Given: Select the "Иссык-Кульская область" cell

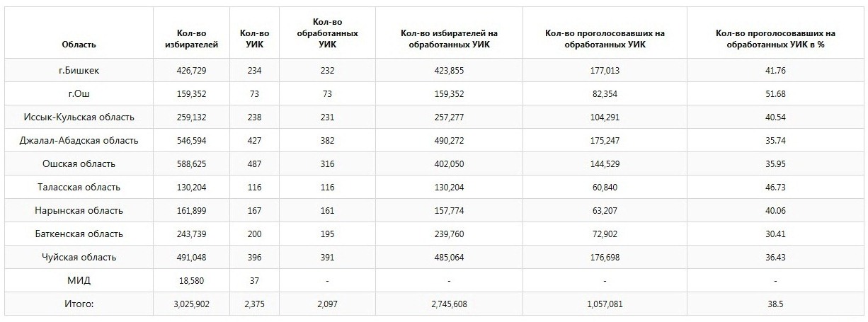Looking at the screenshot, I should (79, 117).
